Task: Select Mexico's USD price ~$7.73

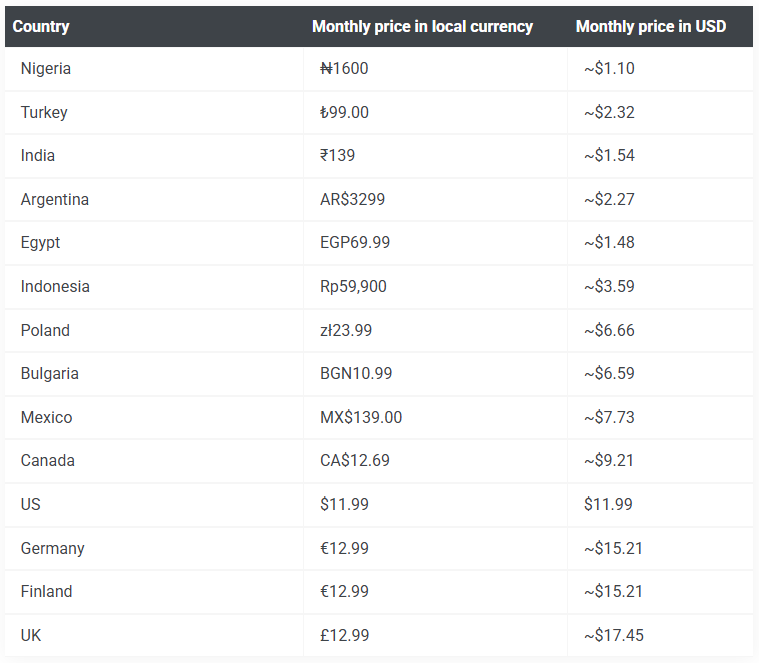Action: 609,417
